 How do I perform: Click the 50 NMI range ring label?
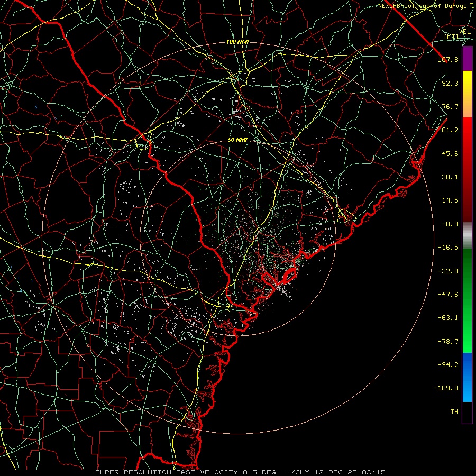pos(237,140)
